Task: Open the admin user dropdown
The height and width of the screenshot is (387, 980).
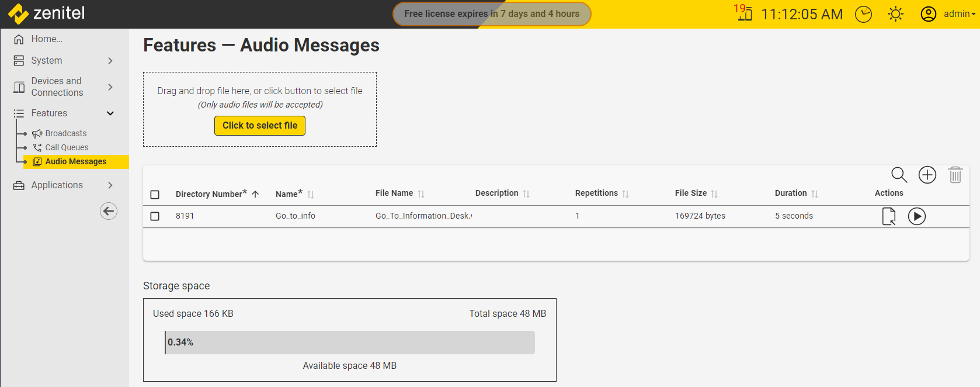Action: coord(948,14)
